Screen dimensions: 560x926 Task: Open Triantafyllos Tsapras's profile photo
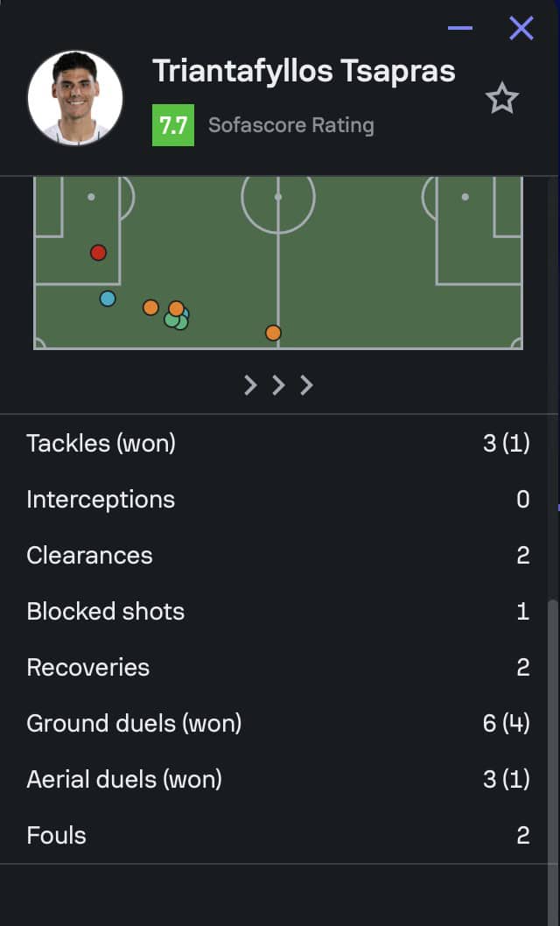[x=75, y=98]
